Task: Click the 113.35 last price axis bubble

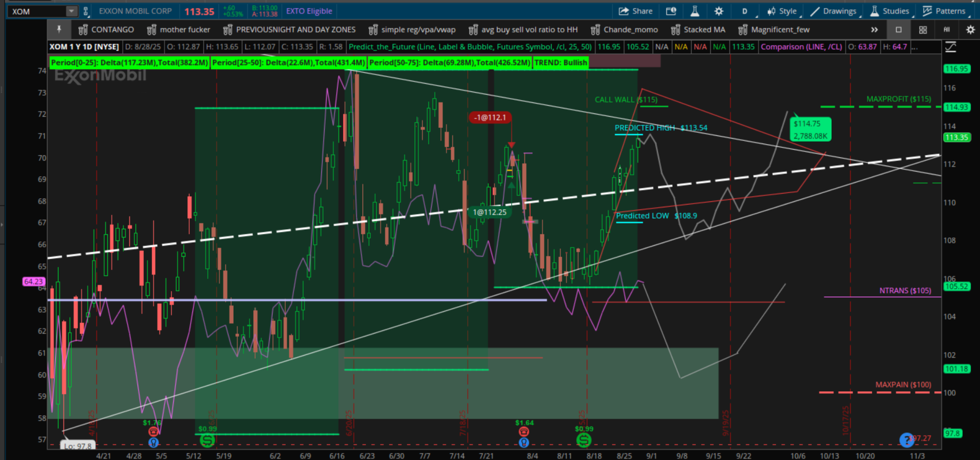Action: click(957, 137)
